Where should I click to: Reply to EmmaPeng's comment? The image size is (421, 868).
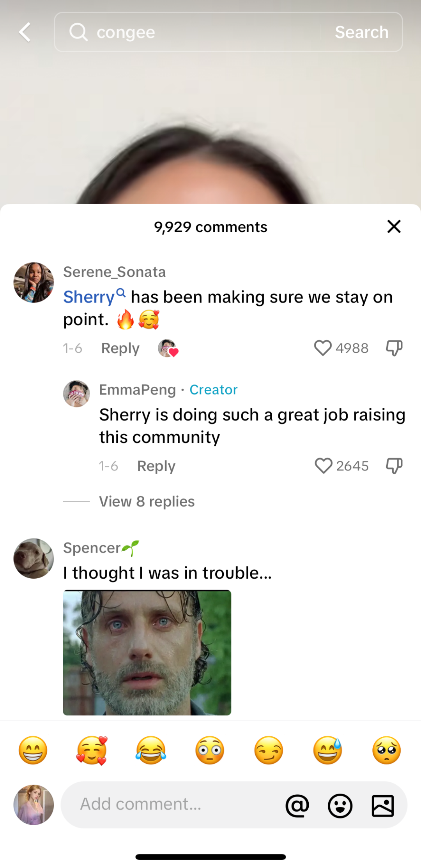pyautogui.click(x=156, y=466)
